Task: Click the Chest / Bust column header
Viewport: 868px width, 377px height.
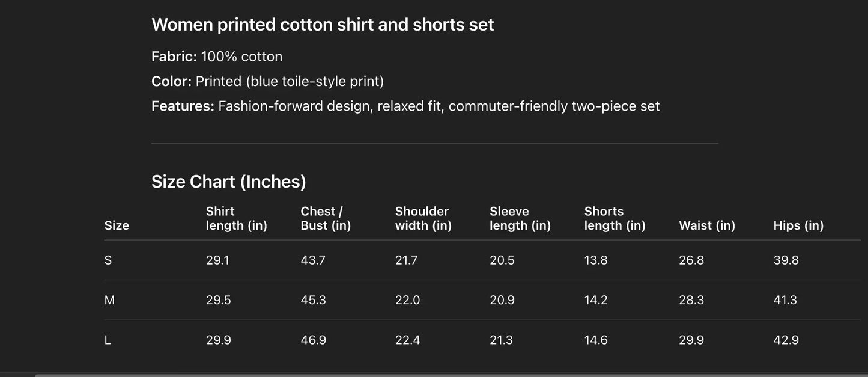Action: (x=326, y=218)
